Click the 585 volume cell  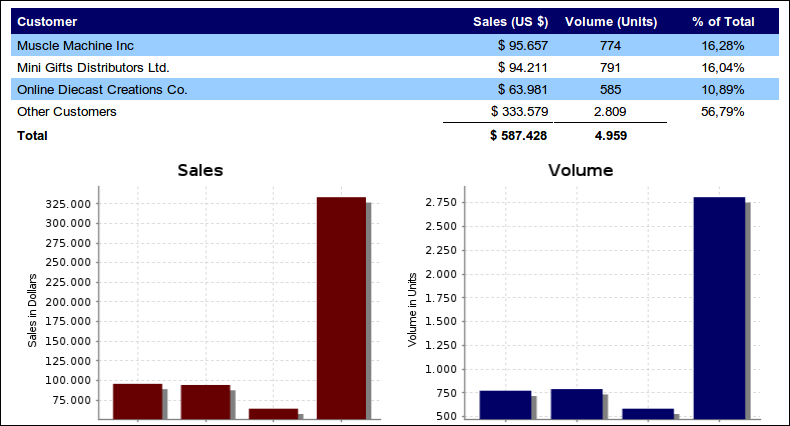coord(610,90)
